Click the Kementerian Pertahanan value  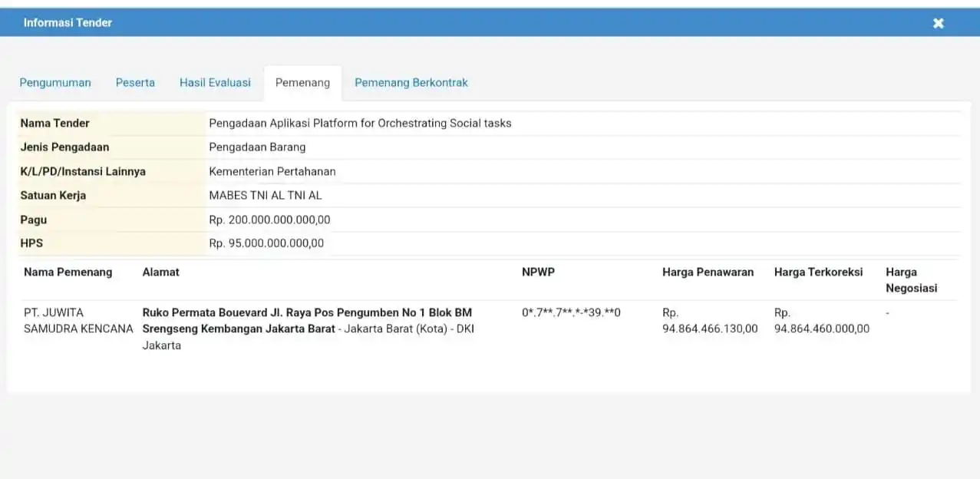272,171
